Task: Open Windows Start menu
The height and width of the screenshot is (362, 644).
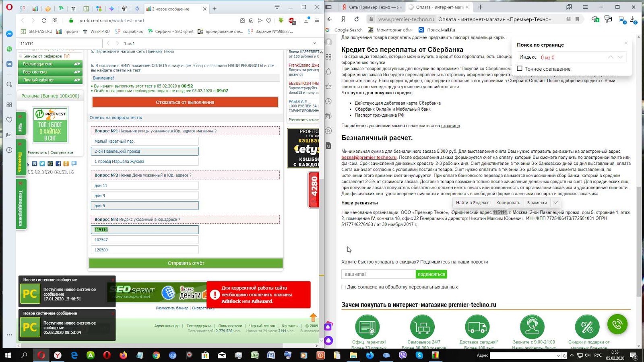Action: point(8,355)
